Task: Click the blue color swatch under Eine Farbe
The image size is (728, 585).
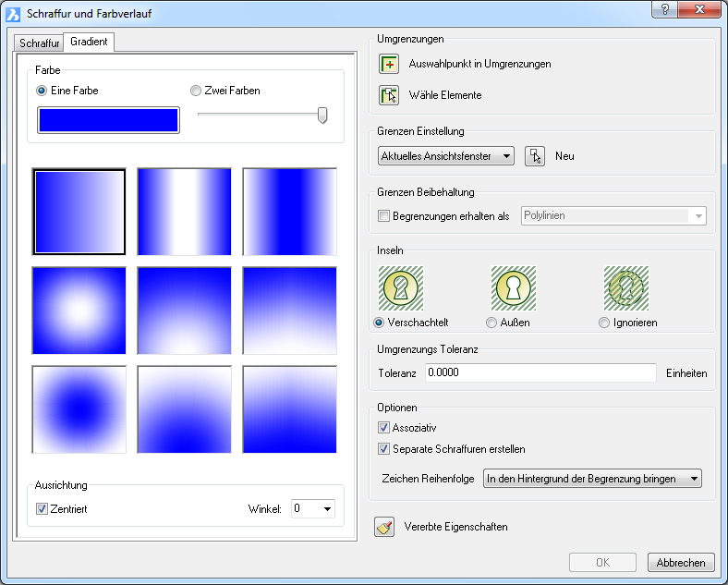Action: pyautogui.click(x=108, y=120)
